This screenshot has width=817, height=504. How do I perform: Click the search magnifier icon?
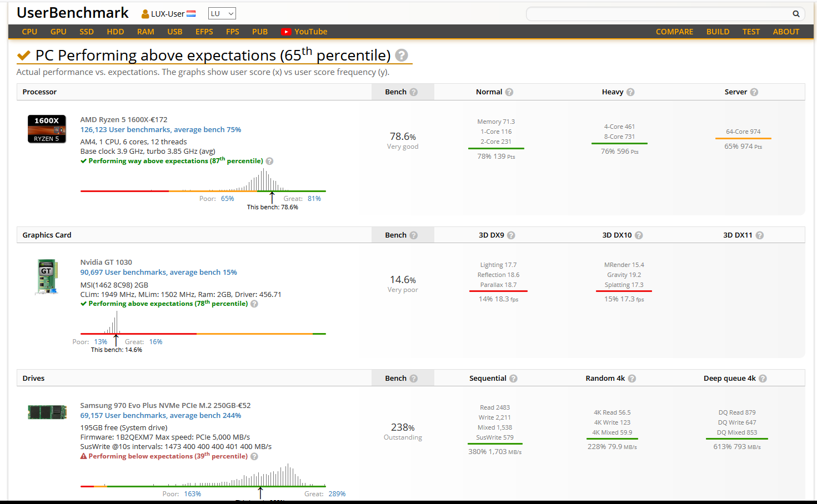click(x=796, y=14)
